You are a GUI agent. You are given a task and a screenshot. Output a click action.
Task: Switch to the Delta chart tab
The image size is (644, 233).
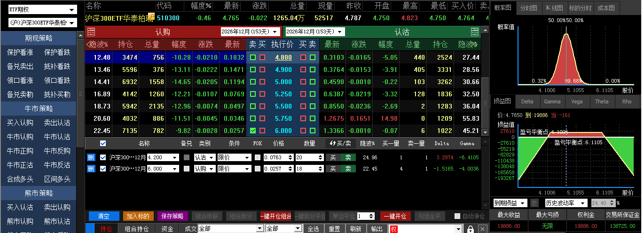[x=527, y=101]
